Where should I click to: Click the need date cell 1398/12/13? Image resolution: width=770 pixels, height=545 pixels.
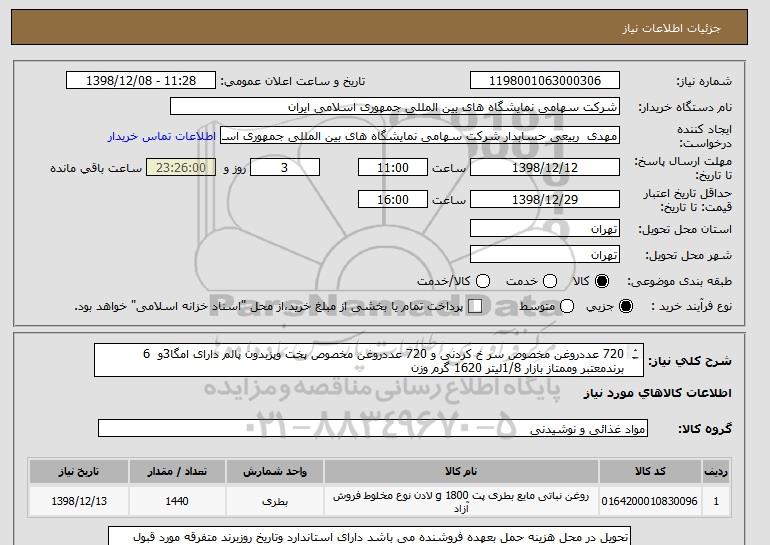pos(79,501)
